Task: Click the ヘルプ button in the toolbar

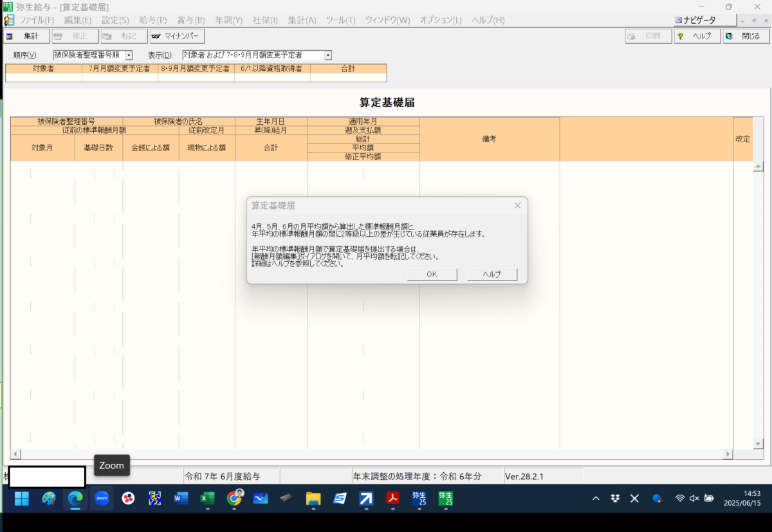Action: 697,36
